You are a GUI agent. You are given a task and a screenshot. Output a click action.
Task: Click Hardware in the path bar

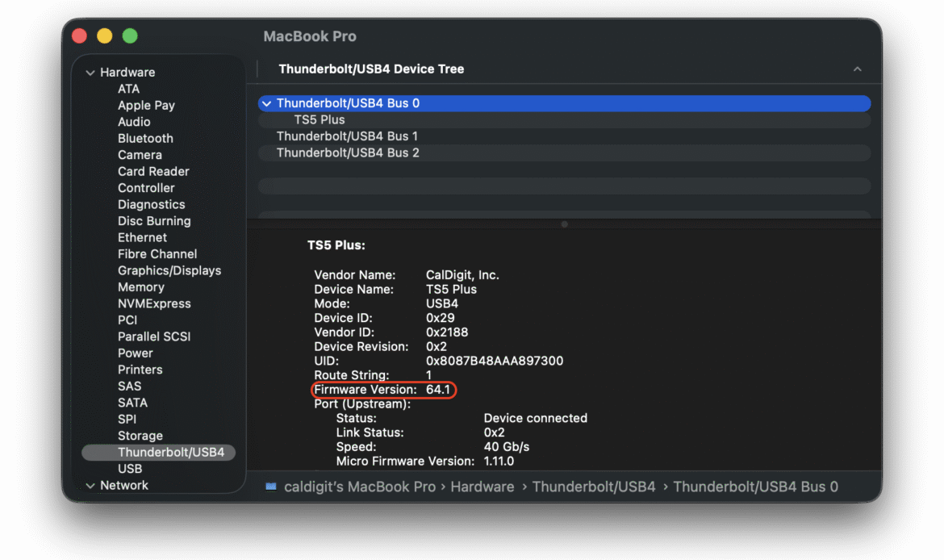[482, 487]
